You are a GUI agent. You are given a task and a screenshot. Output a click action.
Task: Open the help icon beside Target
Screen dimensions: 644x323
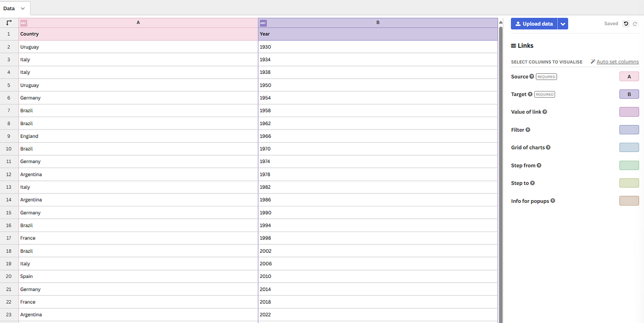[x=530, y=94]
